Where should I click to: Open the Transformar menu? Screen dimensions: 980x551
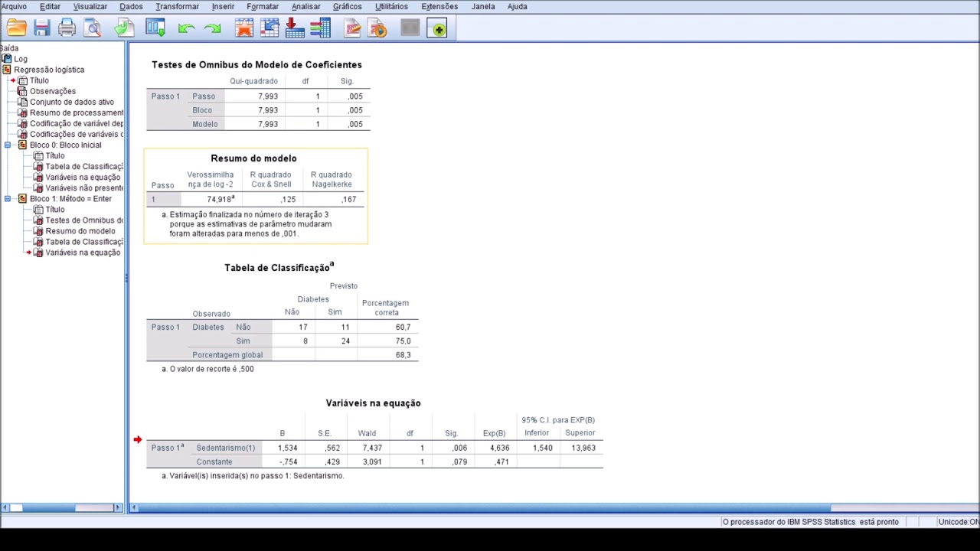coord(177,6)
